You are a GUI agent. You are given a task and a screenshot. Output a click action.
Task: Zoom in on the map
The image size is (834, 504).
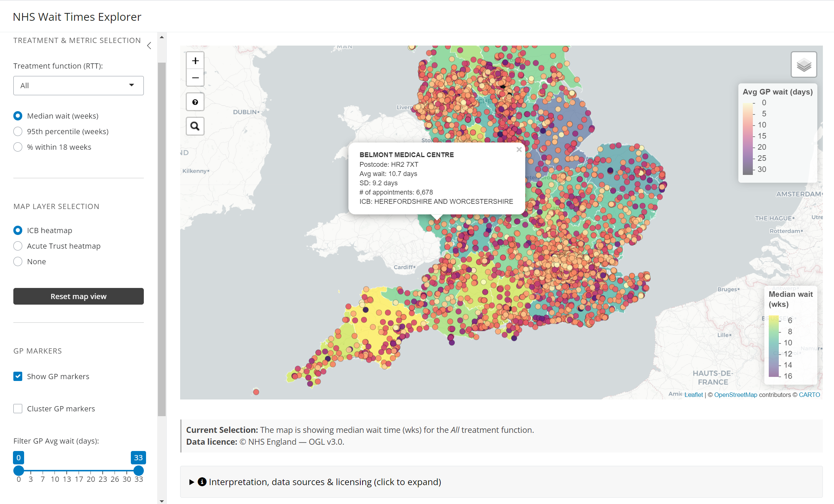195,61
